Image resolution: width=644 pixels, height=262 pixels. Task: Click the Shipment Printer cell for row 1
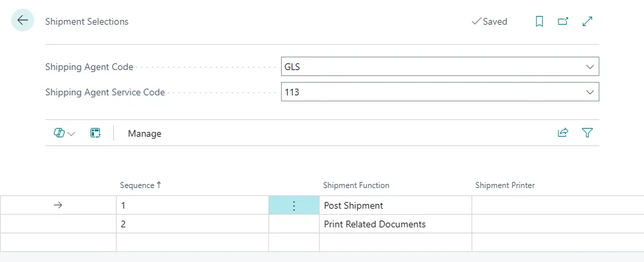tap(557, 205)
